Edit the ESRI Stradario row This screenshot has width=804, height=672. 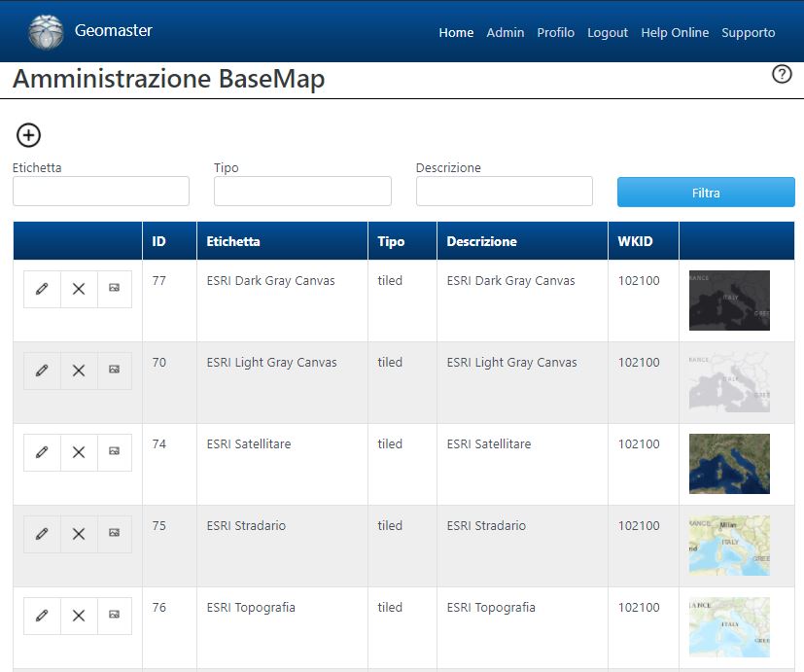(42, 534)
